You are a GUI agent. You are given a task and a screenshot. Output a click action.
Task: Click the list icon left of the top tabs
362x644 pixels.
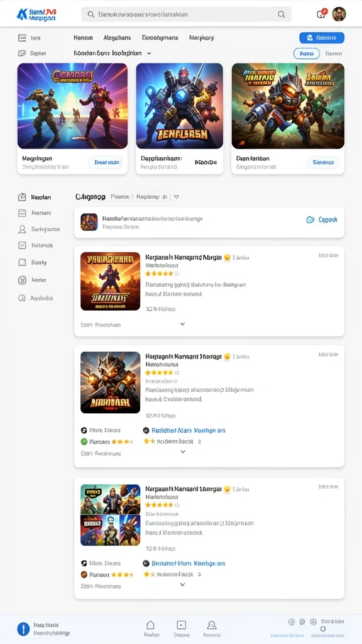pos(22,38)
